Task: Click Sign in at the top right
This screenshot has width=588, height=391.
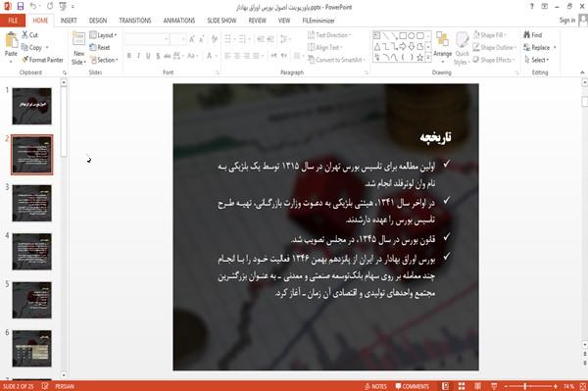Action: coord(567,21)
